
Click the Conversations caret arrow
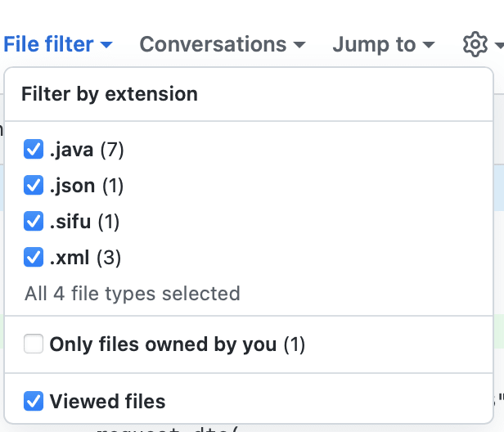tap(299, 45)
